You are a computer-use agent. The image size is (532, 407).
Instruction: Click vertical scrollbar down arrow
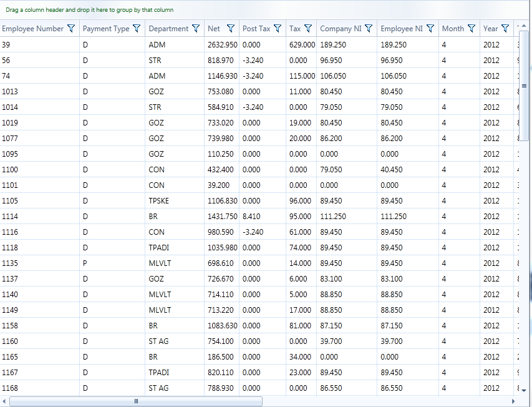coord(524,390)
